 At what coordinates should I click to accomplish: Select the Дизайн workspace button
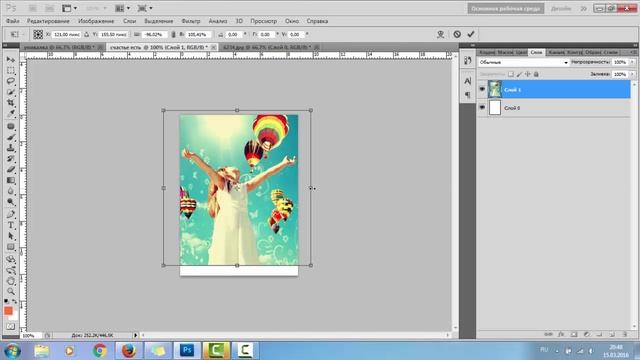click(561, 9)
